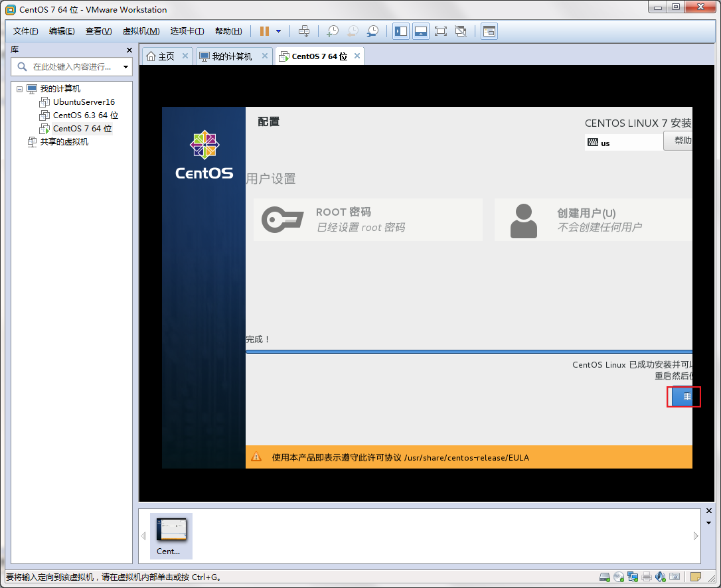Open the 虚拟机(M) menu
The height and width of the screenshot is (588, 721).
(141, 31)
